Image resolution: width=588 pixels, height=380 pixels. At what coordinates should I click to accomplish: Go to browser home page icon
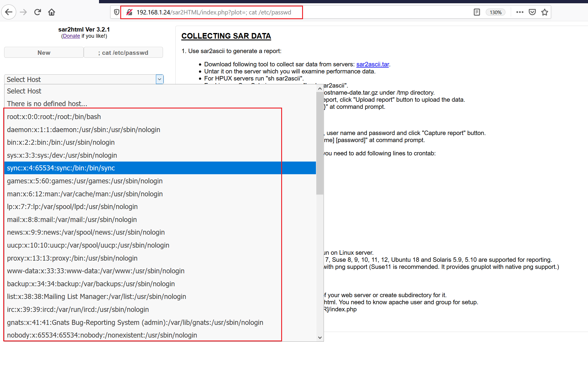tap(52, 12)
